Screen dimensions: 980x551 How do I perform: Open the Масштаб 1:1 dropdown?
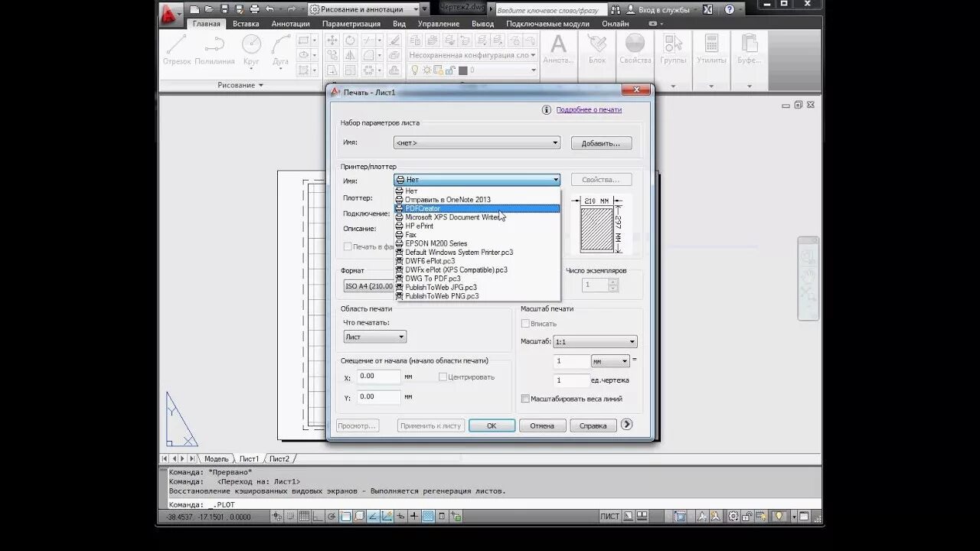tap(595, 342)
